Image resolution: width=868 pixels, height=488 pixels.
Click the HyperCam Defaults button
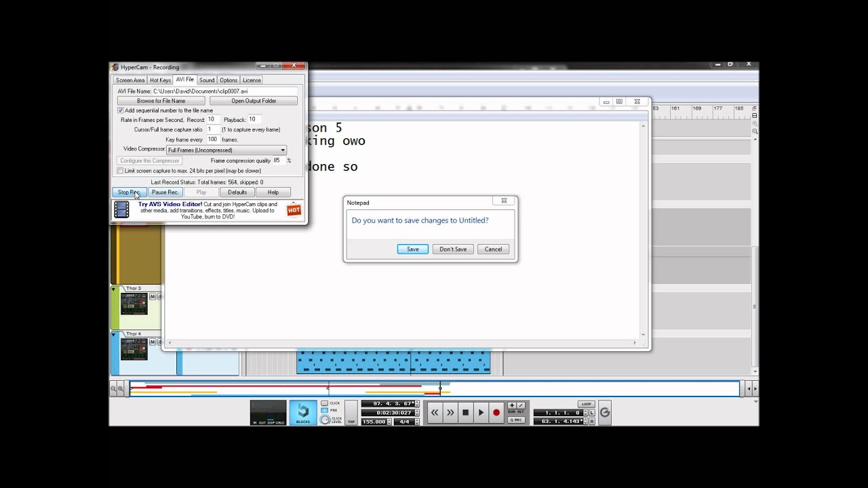tap(237, 192)
